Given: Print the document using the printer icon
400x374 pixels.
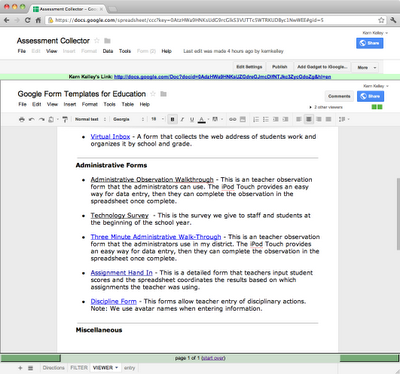Looking at the screenshot, I should [22, 119].
